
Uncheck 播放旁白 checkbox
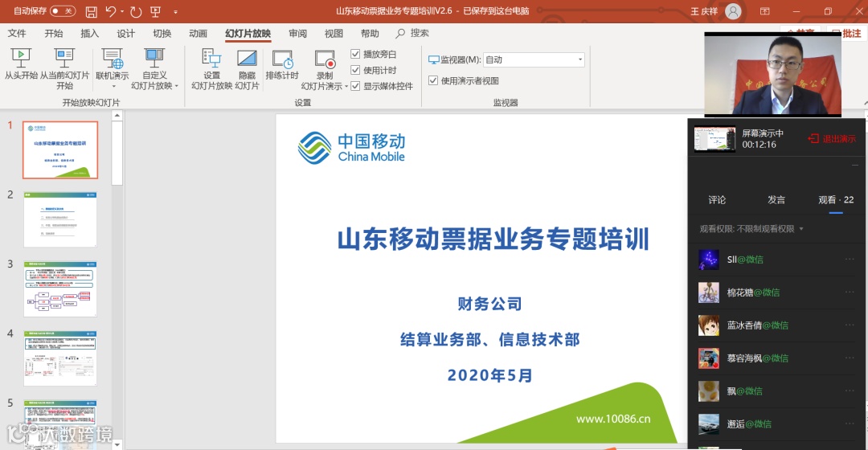point(355,54)
